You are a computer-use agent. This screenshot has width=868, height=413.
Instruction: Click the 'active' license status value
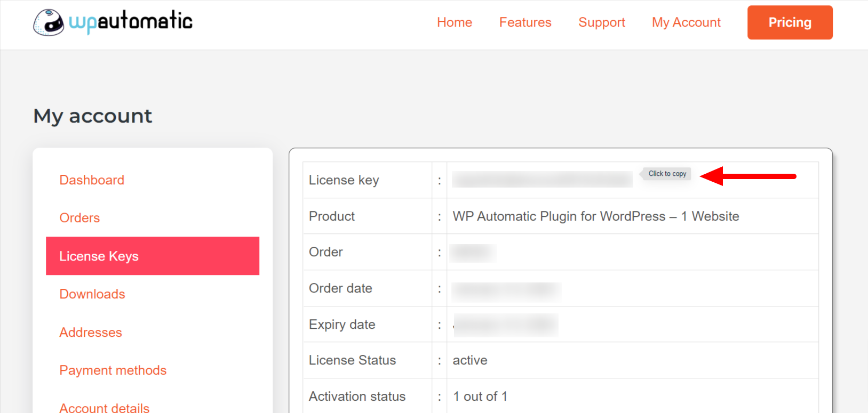470,360
